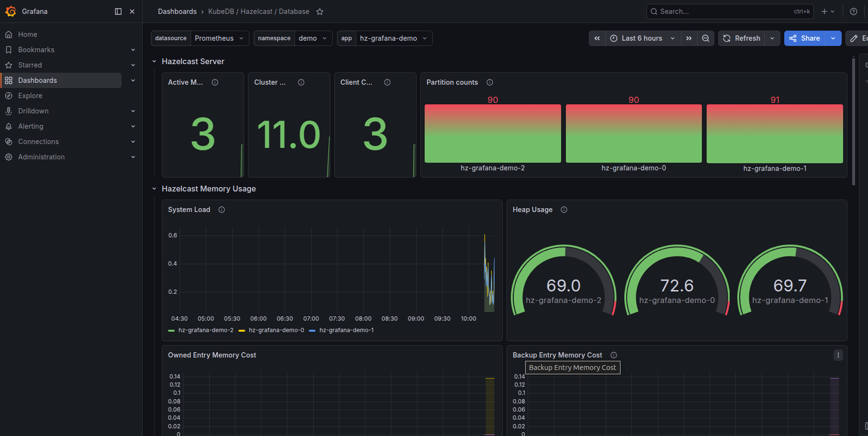Click the dashboard vertical scrollbar
Viewport: 868px width, 436px height.
point(853,121)
